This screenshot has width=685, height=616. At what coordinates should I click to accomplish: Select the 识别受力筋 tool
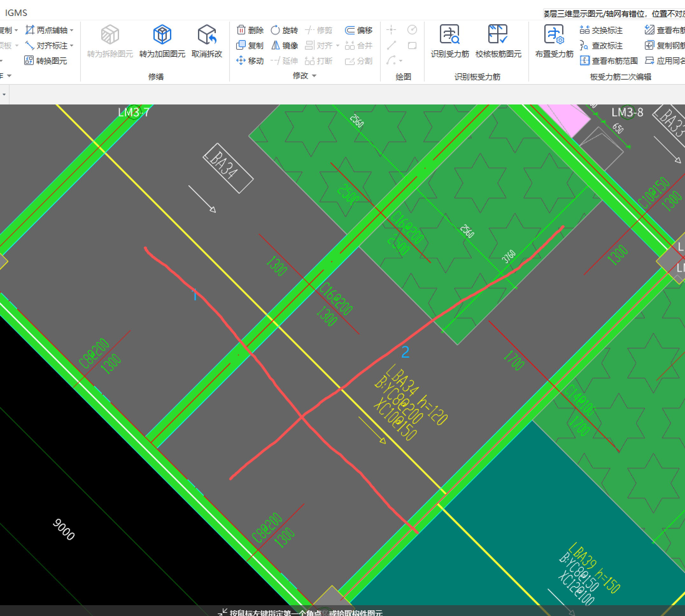pos(449,34)
